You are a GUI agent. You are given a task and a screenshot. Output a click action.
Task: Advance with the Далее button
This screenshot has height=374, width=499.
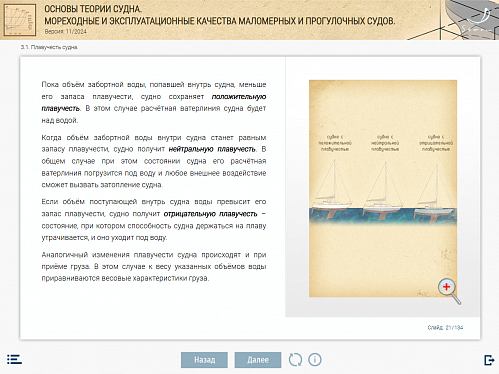point(258,360)
